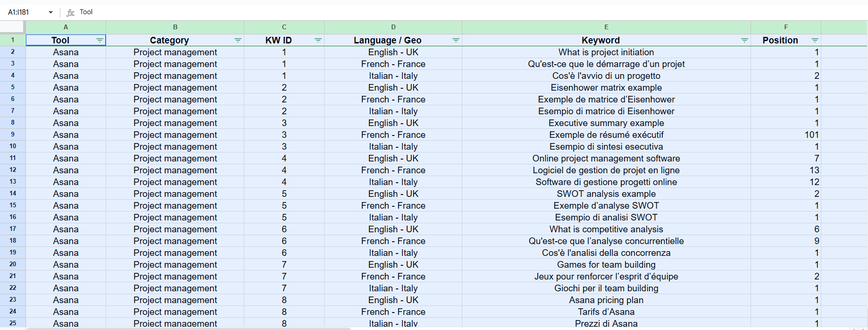
Task: Select cell 'Cos'è l'analisi della concorrenza'
Action: coord(606,253)
